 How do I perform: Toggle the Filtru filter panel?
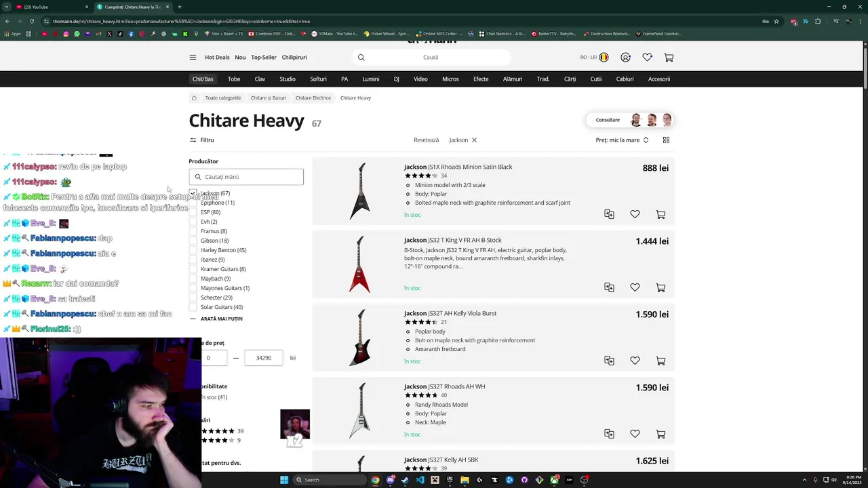point(201,140)
